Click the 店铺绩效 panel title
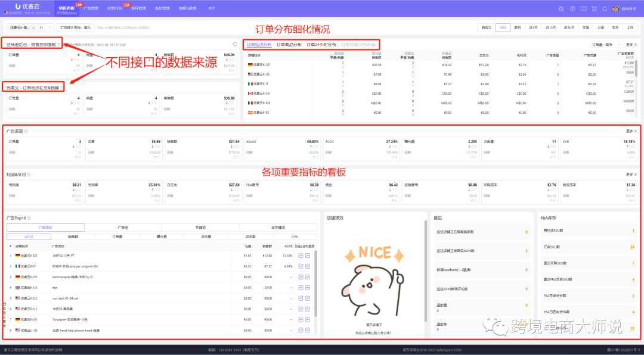This screenshot has width=644, height=355. [335, 218]
